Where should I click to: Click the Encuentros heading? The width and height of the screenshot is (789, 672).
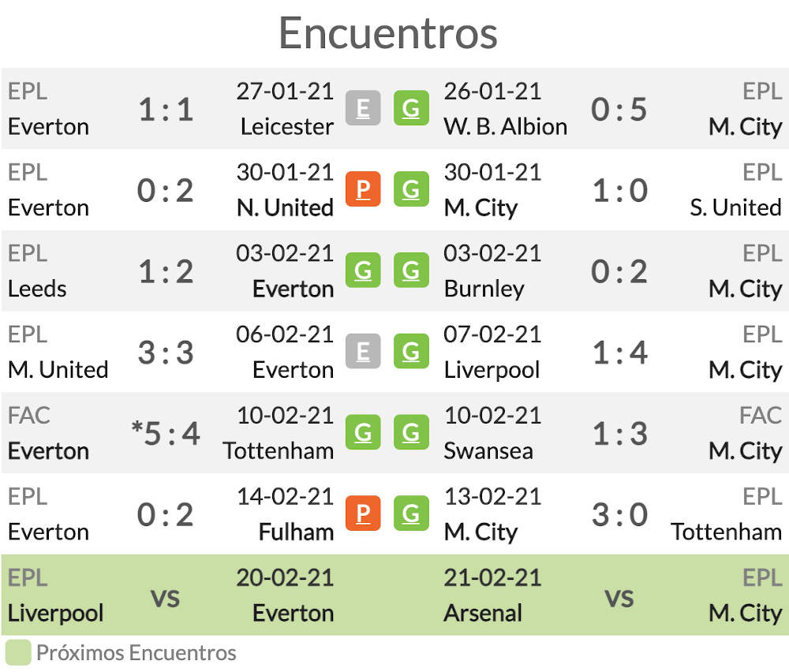pos(388,33)
